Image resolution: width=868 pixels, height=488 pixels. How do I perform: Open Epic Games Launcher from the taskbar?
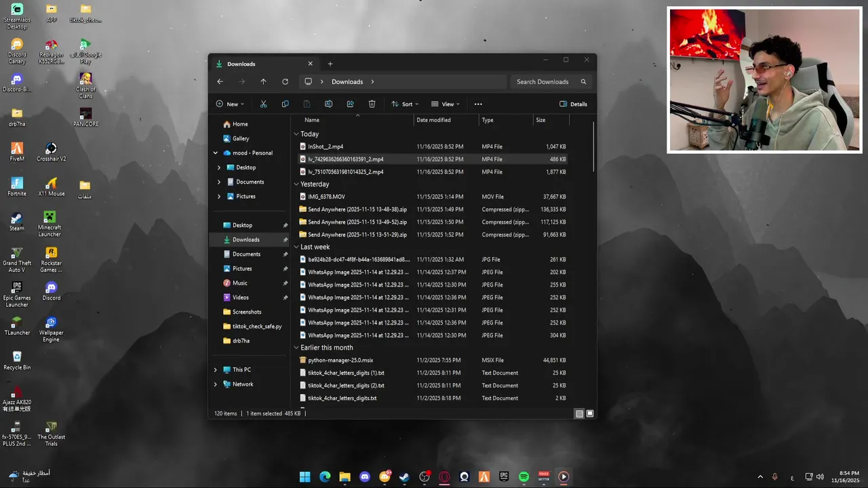point(504,476)
